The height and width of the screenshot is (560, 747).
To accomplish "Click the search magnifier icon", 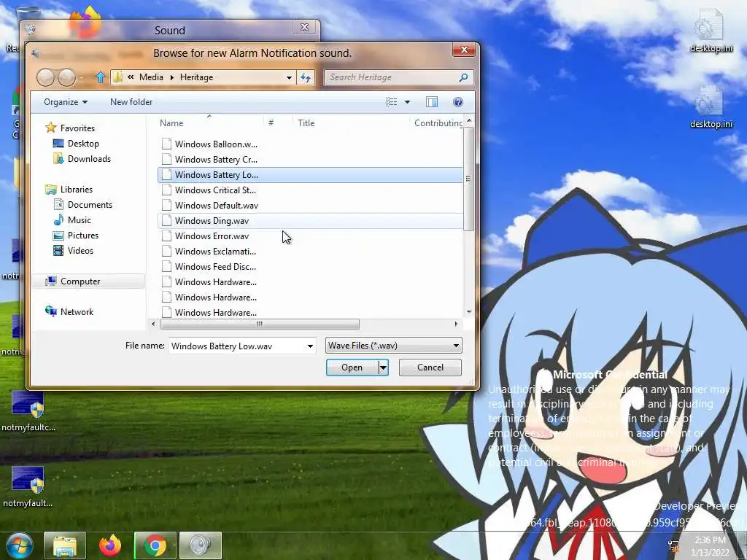I will pyautogui.click(x=463, y=77).
